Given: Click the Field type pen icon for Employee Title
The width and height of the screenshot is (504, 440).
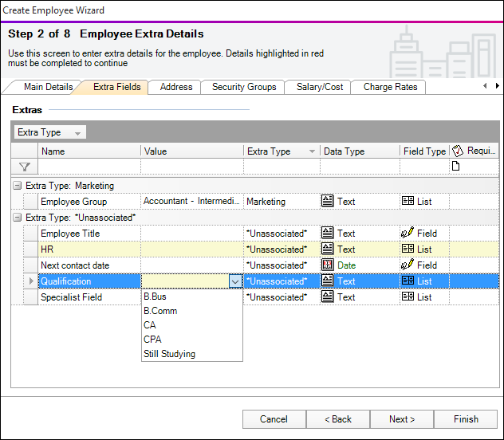Looking at the screenshot, I should pyautogui.click(x=408, y=234).
